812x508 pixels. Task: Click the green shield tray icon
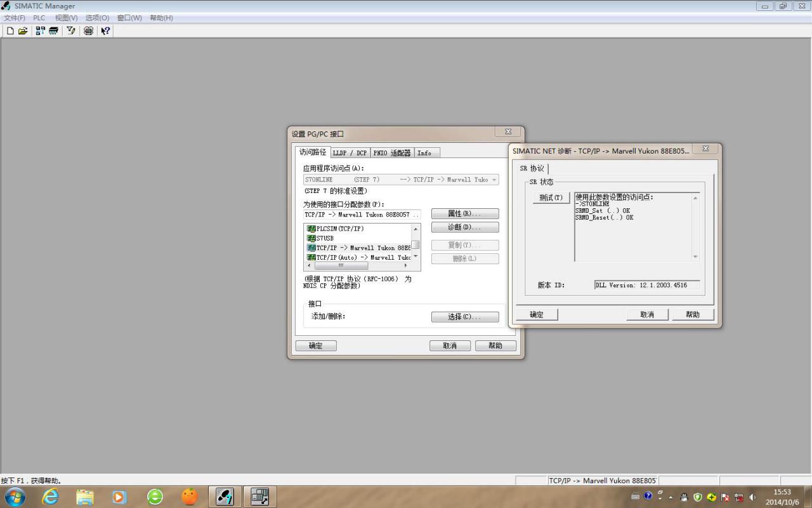tap(698, 497)
